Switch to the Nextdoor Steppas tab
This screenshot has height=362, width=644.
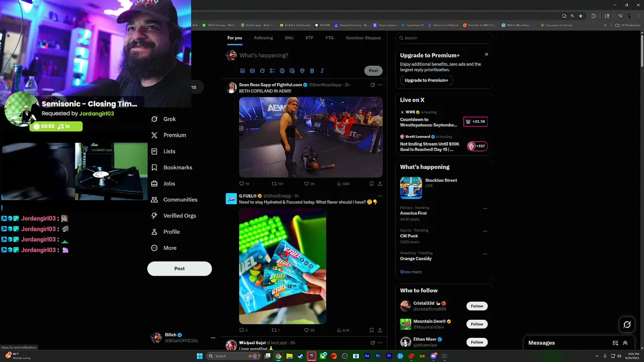[363, 38]
